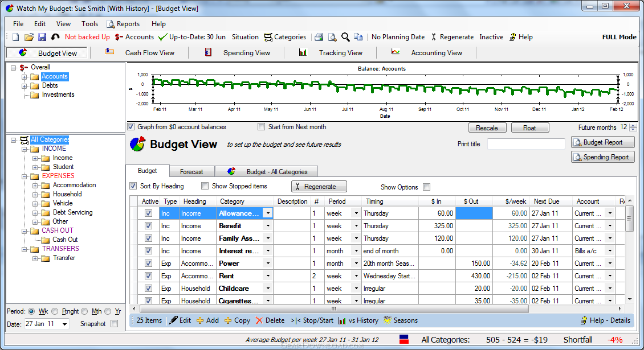Expand the Vehicle category folder

[35, 204]
